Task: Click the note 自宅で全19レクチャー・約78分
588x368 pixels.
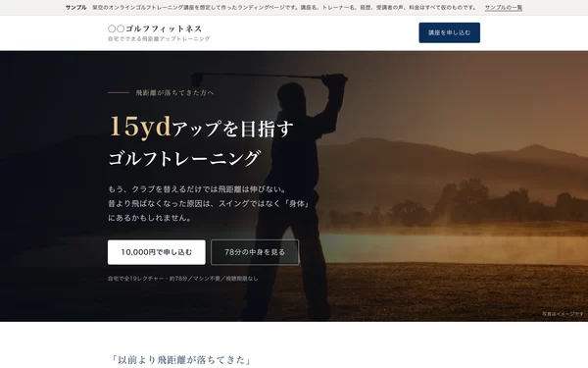Action: pos(183,279)
